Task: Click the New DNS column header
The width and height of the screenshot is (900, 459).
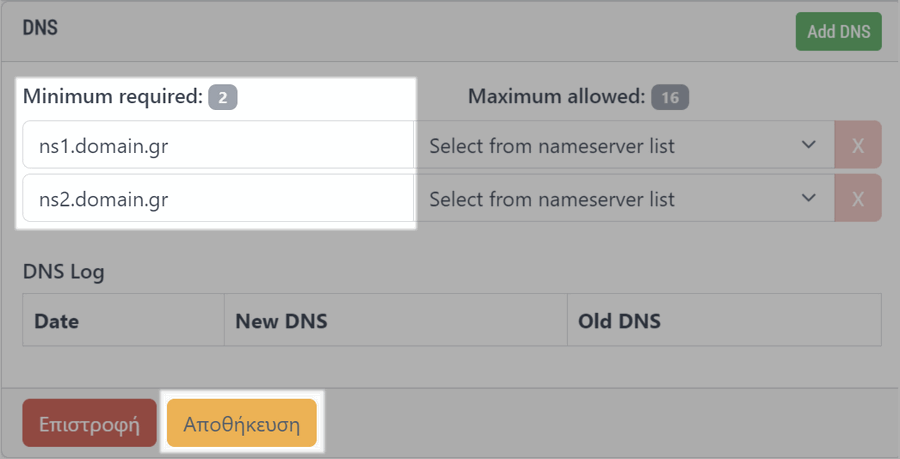Action: [281, 322]
